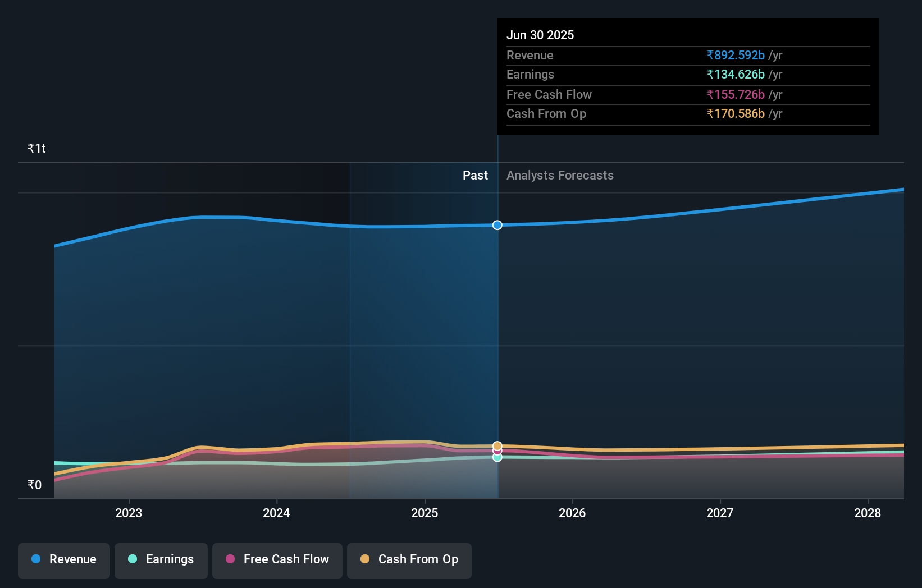Click the blue Revenue legend dot
The height and width of the screenshot is (588, 922).
(36, 559)
